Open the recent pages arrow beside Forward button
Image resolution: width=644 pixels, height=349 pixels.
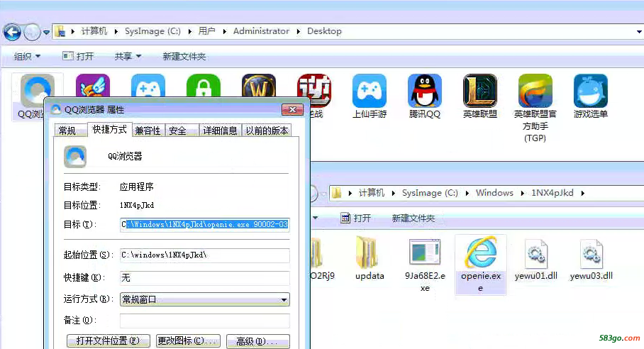[46, 32]
